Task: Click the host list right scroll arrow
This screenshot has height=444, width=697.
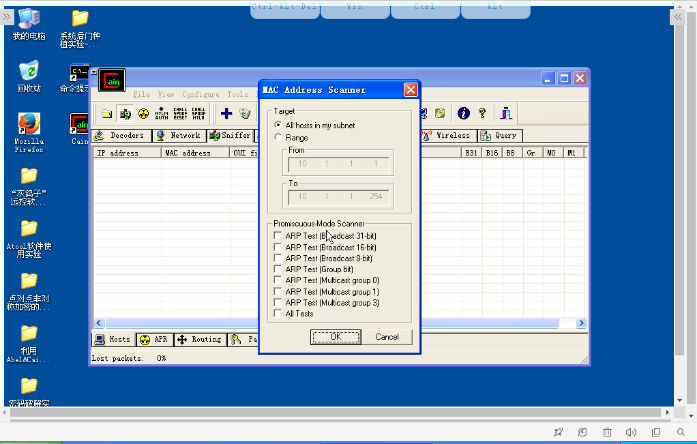Action: 581,323
